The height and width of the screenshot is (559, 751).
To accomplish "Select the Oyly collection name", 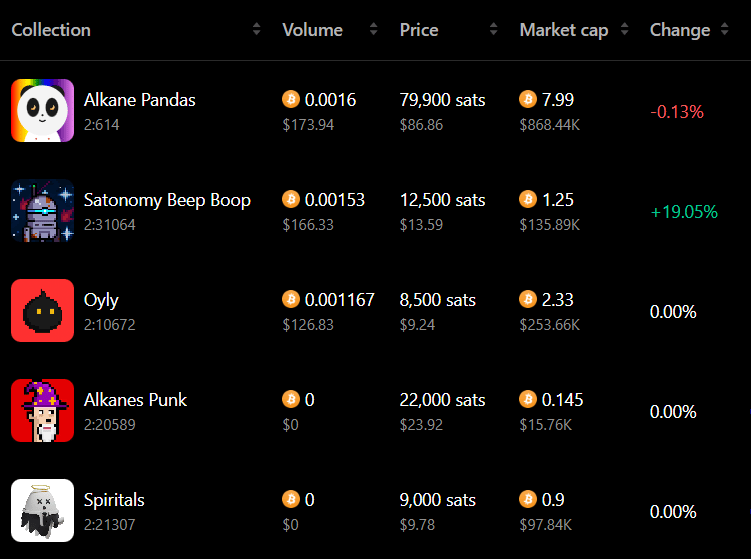I will click(101, 301).
